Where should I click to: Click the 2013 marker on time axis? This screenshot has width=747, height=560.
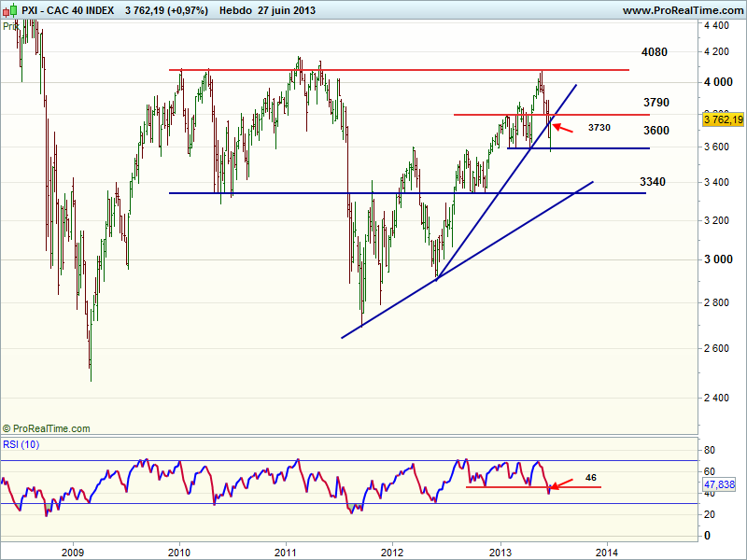(500, 550)
